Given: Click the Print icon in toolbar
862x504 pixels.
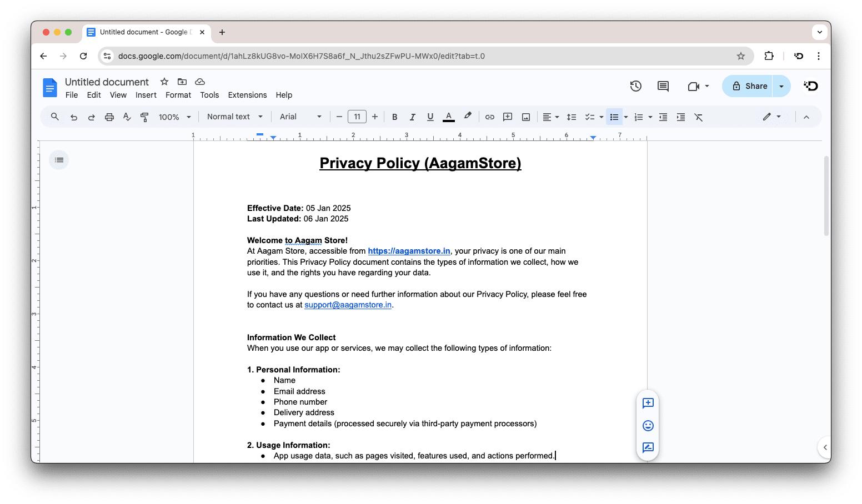Looking at the screenshot, I should [109, 117].
